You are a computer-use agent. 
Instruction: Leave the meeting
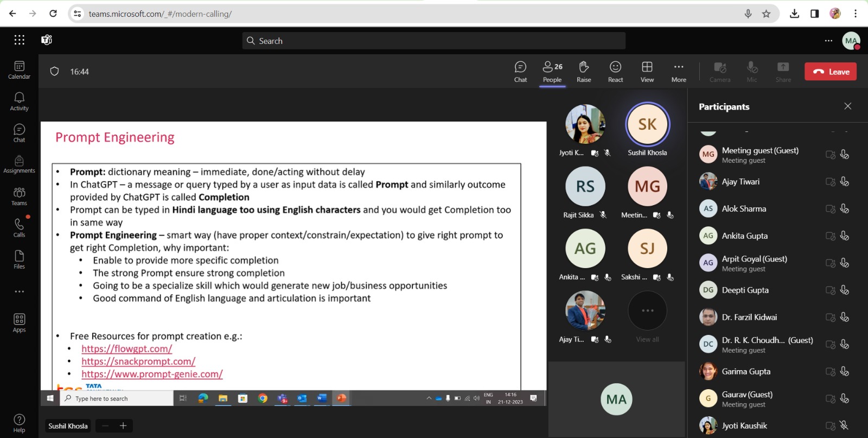coord(831,72)
